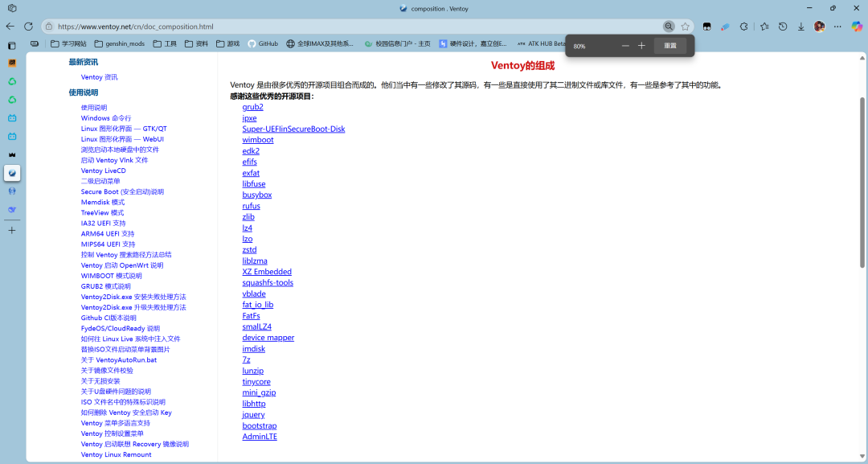
Task: Open the grub2 project link
Action: (x=252, y=107)
